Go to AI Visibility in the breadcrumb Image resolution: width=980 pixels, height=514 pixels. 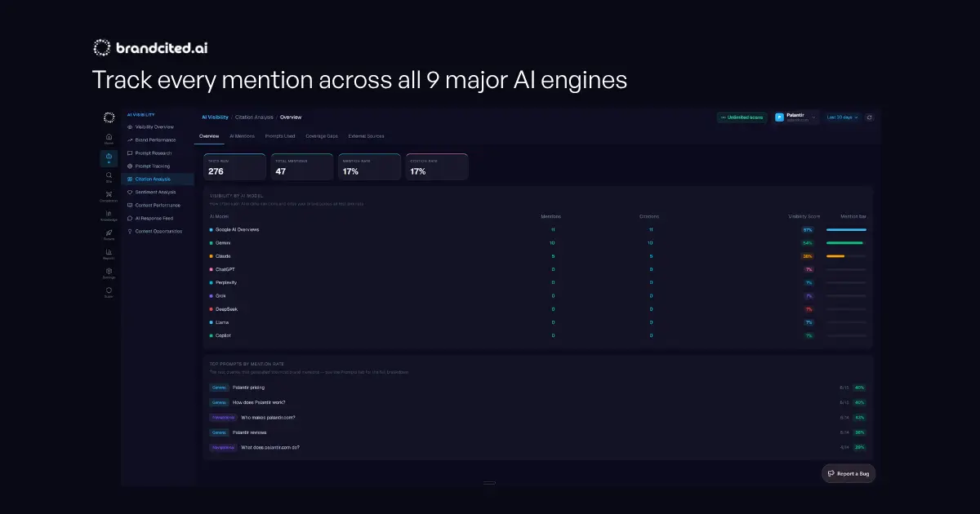[x=216, y=117]
